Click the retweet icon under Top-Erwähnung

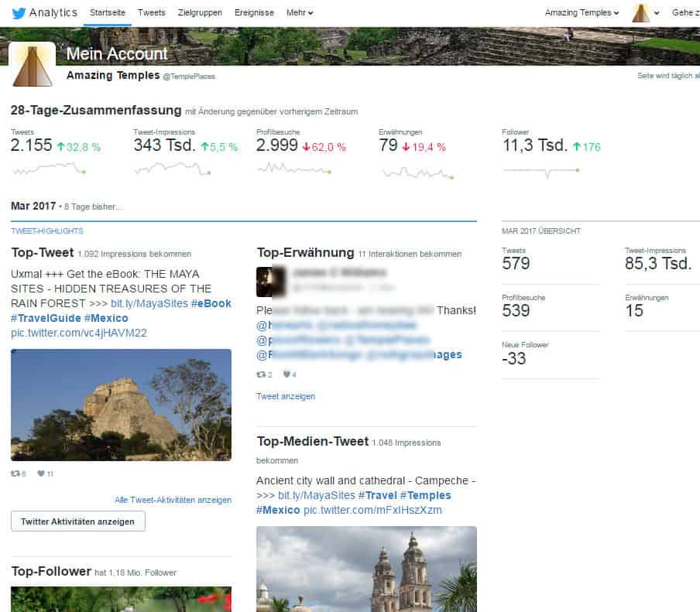click(261, 374)
